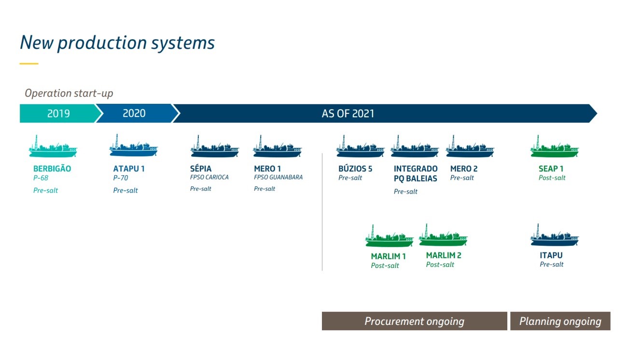
Task: Click the Mero 1 ship icon
Action: (x=277, y=146)
